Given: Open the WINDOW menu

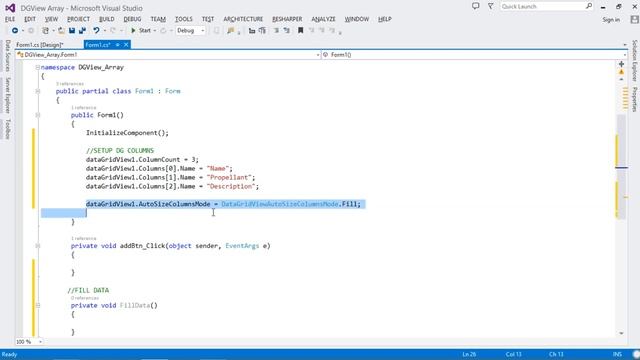Looking at the screenshot, I should 357,19.
